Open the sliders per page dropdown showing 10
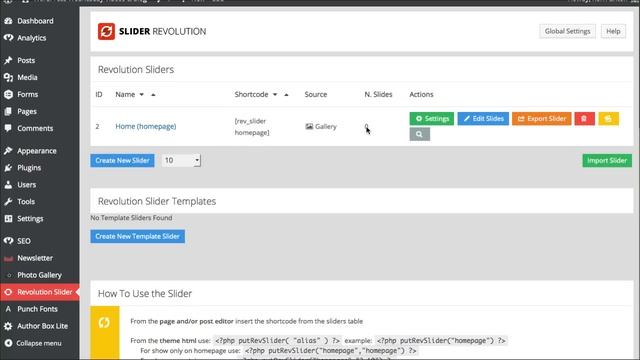Image resolution: width=640 pixels, height=360 pixels. [x=181, y=160]
